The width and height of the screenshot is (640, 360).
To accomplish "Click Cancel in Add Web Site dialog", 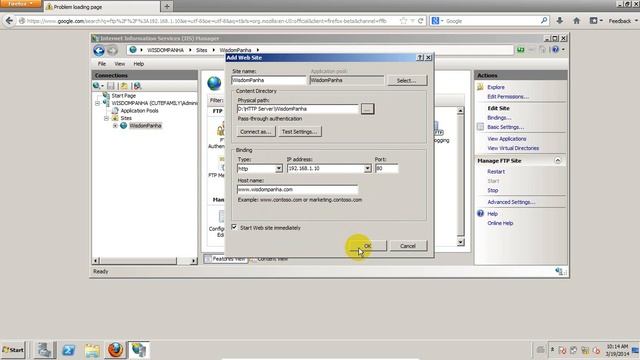I will click(x=408, y=246).
